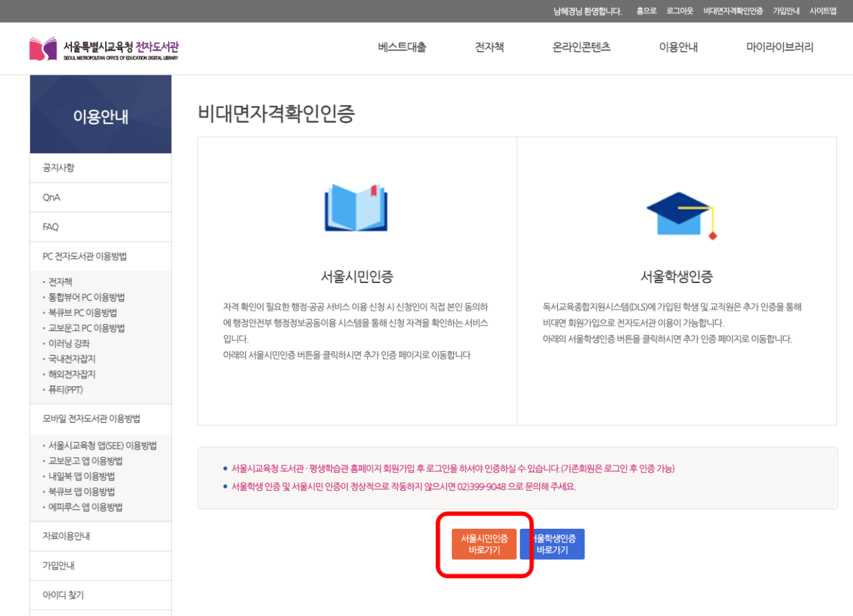
Task: Select FAQ in the sidebar
Action: click(x=101, y=227)
